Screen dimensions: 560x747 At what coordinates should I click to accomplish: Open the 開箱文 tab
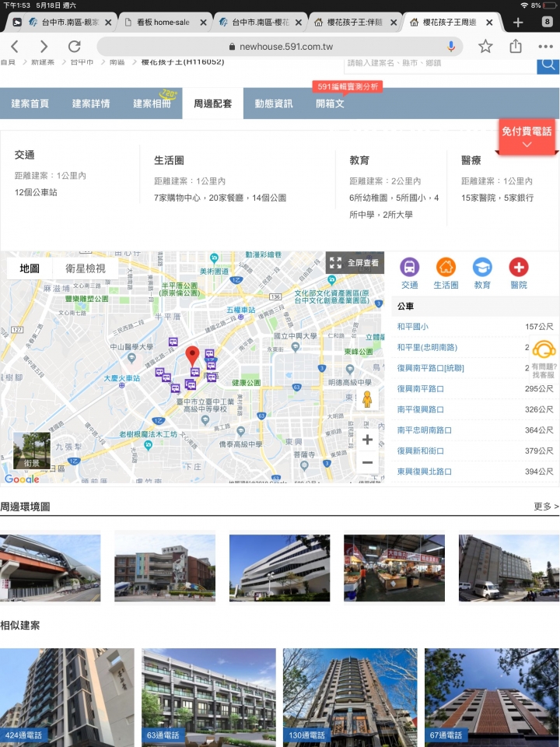click(x=330, y=103)
